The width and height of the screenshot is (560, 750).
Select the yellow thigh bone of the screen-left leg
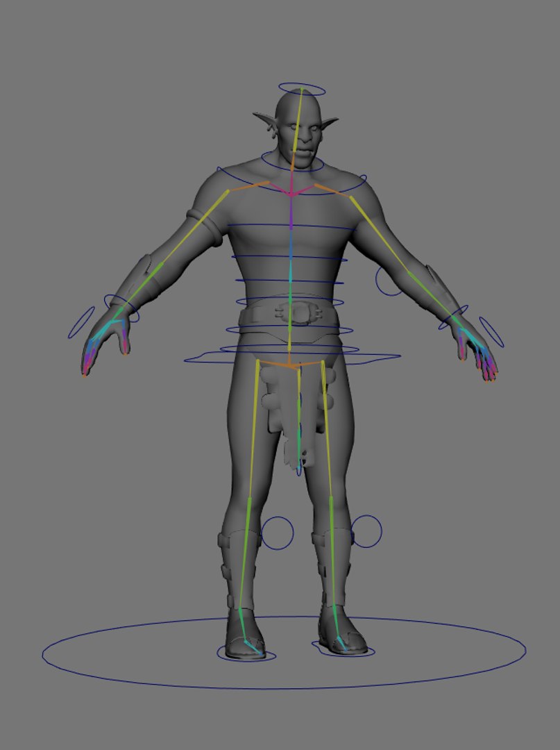click(x=253, y=430)
